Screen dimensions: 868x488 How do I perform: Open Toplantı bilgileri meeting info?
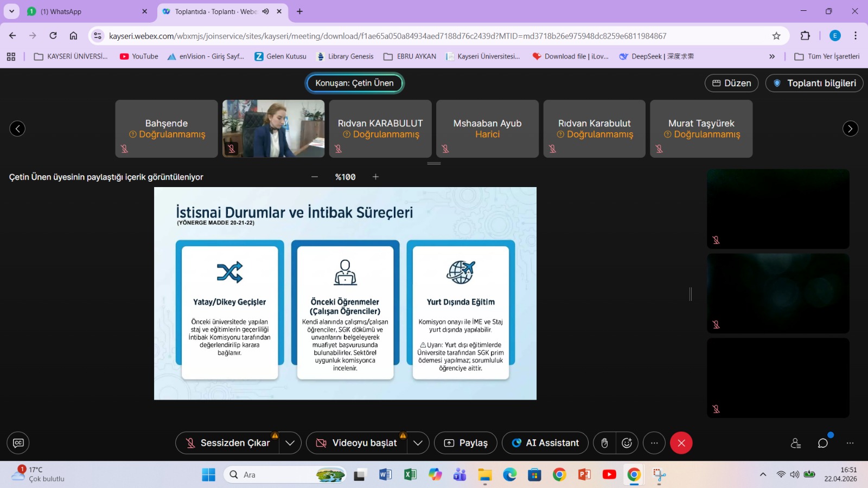(x=814, y=83)
